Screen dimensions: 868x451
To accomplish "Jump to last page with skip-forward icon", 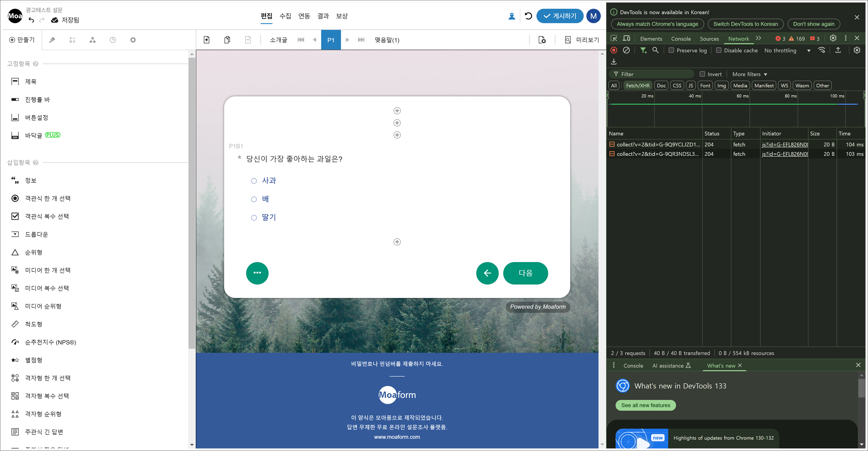I will [361, 40].
